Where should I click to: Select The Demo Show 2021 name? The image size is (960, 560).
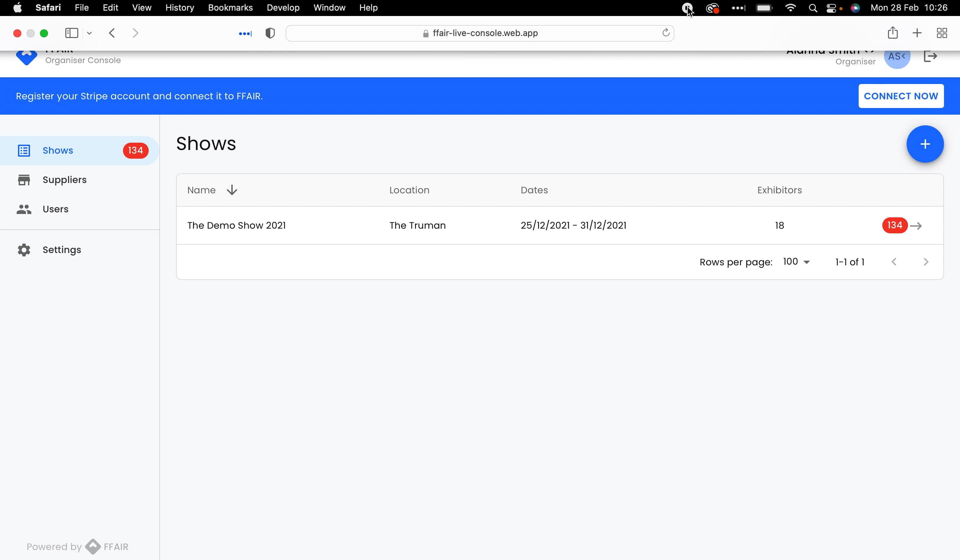pyautogui.click(x=237, y=226)
